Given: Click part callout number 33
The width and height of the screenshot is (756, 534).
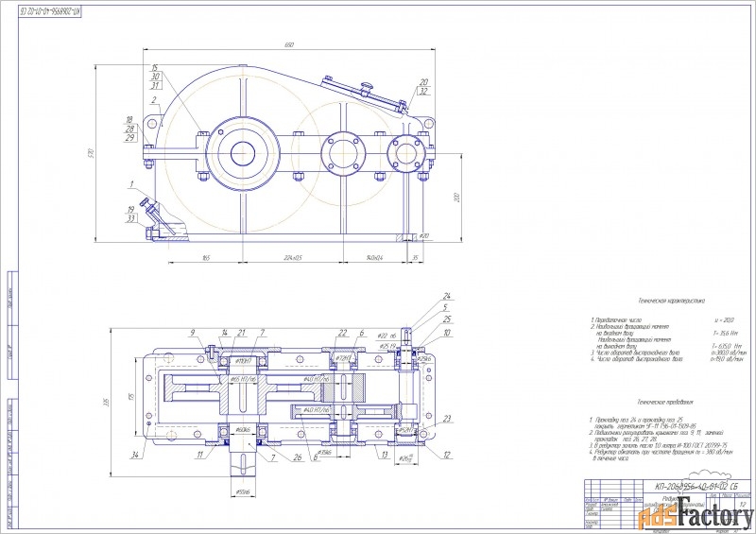Looking at the screenshot, I should point(130,218).
